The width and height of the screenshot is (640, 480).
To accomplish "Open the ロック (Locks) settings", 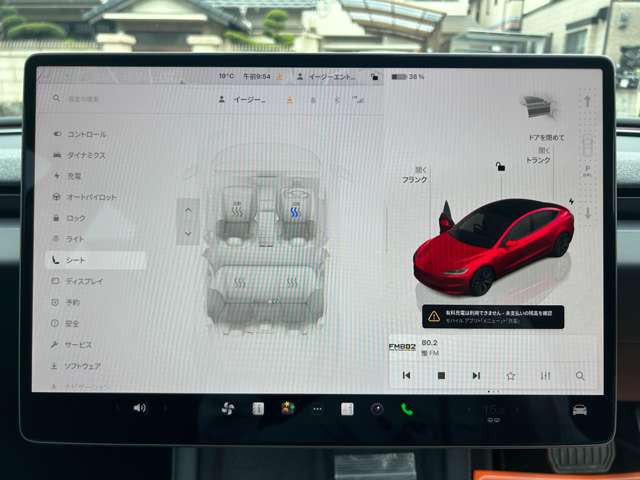I will [x=69, y=218].
